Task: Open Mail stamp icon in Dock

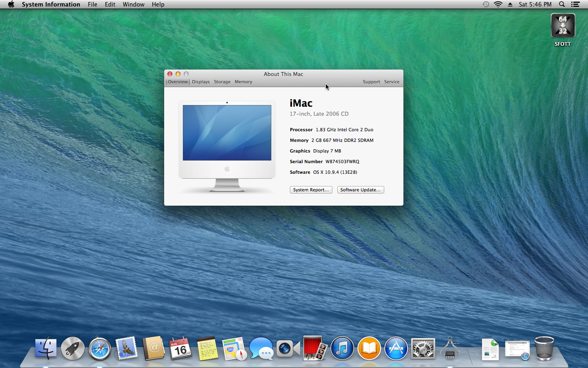Action: [x=127, y=348]
